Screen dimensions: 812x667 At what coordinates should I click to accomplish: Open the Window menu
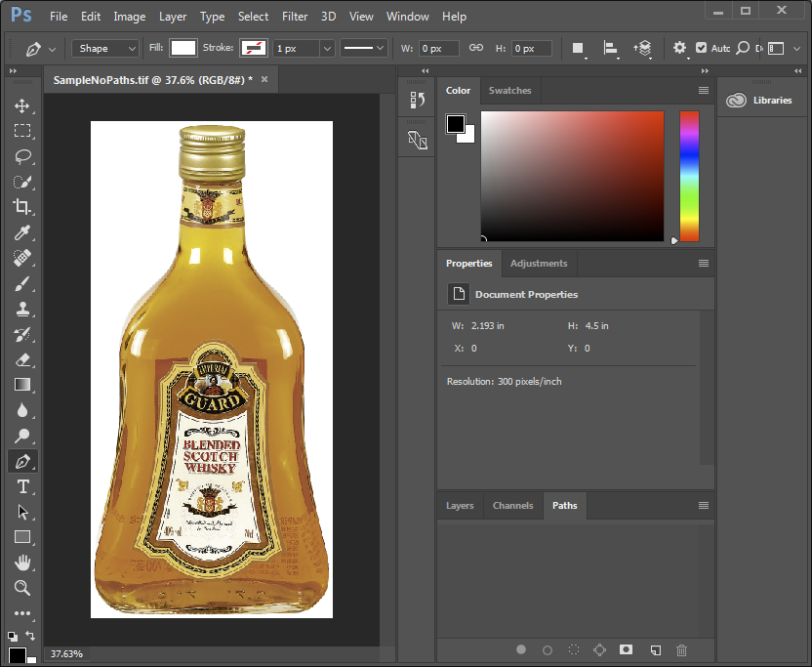point(408,17)
